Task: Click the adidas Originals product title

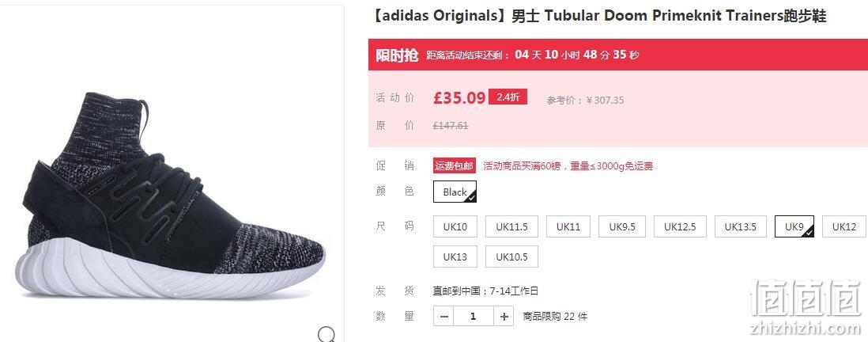Action: coord(600,16)
